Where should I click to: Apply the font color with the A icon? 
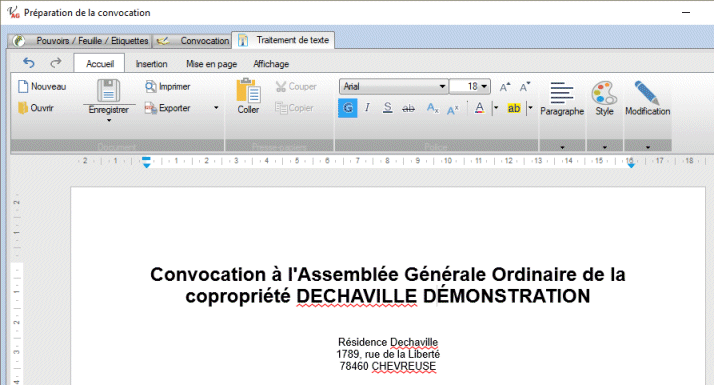click(x=479, y=108)
